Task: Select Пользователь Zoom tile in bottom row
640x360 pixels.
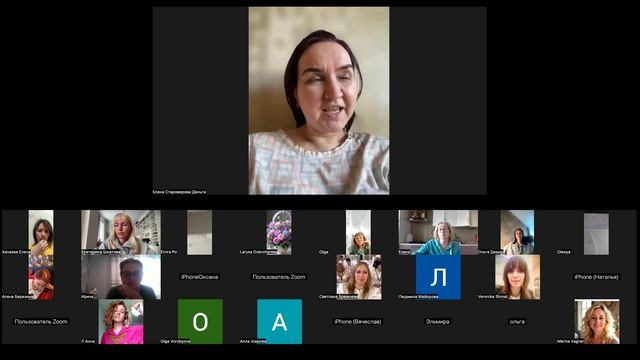Action: pyautogui.click(x=41, y=322)
